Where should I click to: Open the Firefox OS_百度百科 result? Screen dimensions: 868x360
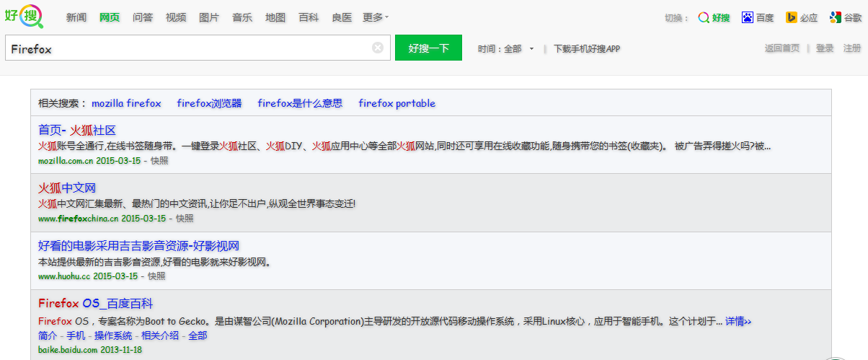[x=96, y=304]
